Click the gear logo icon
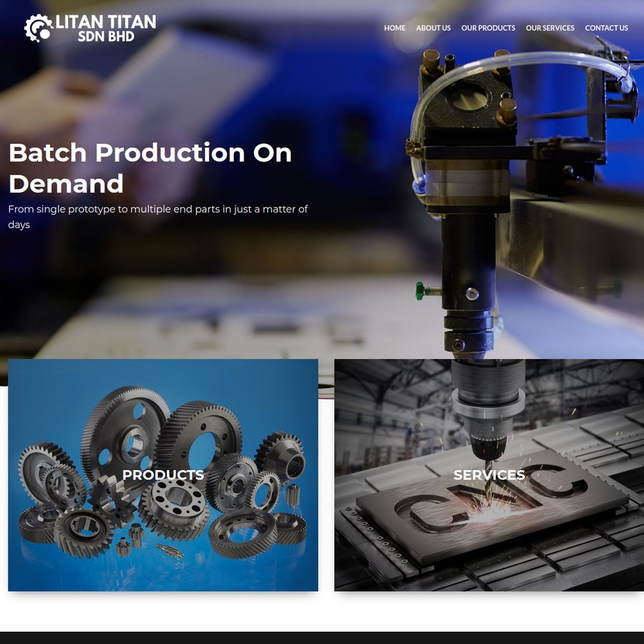The width and height of the screenshot is (644, 644). pos(39,28)
